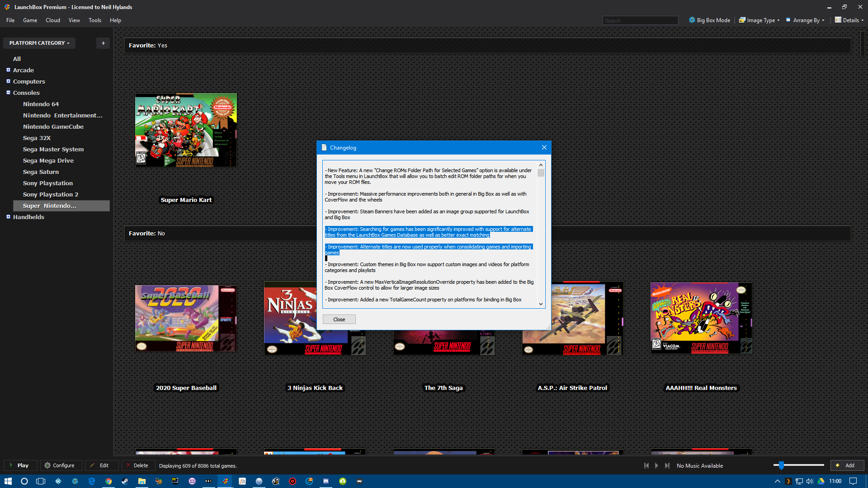Select the A.S.P.: Air Strike Patrol title
This screenshot has height=488, width=868.
572,388
